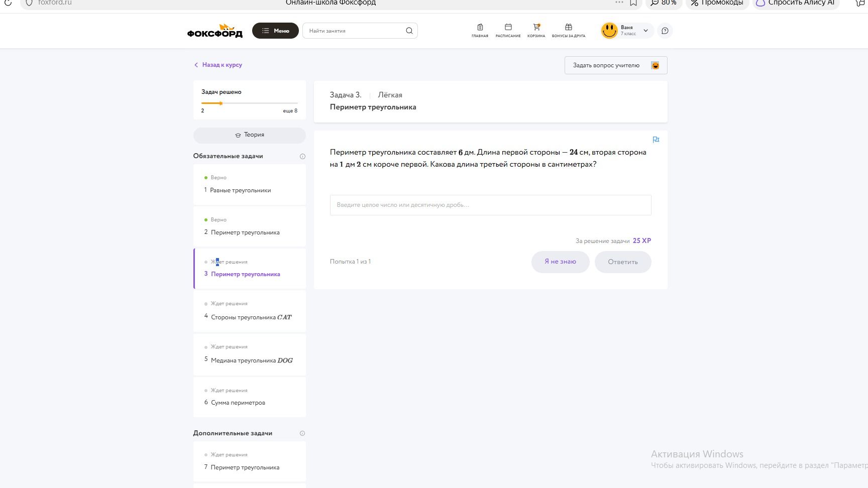Select task 4 Стороны треугольника CAT

tap(249, 311)
